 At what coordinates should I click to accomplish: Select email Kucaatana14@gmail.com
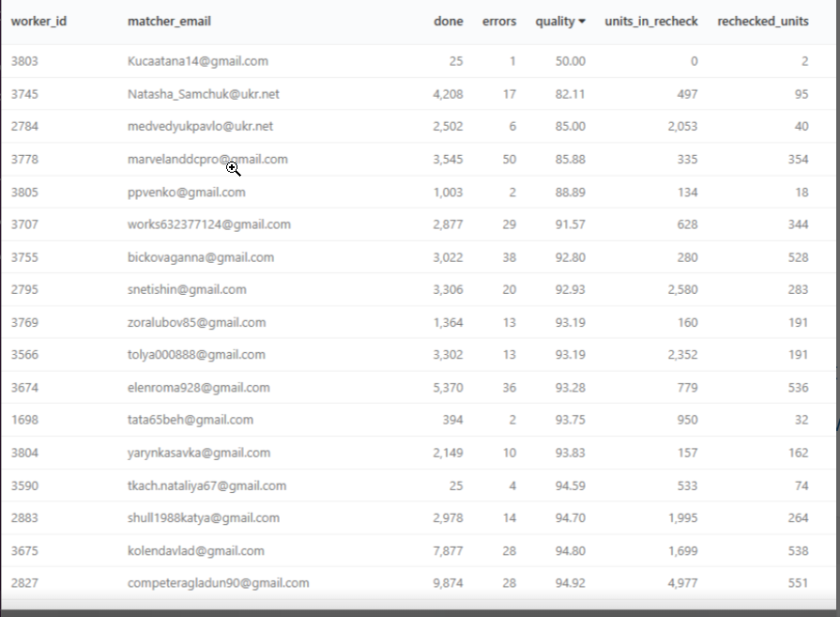198,61
